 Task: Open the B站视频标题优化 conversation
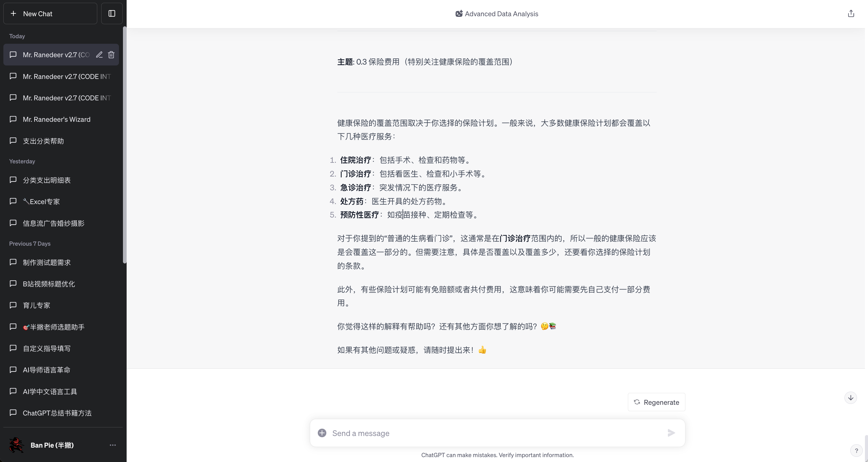pos(49,284)
